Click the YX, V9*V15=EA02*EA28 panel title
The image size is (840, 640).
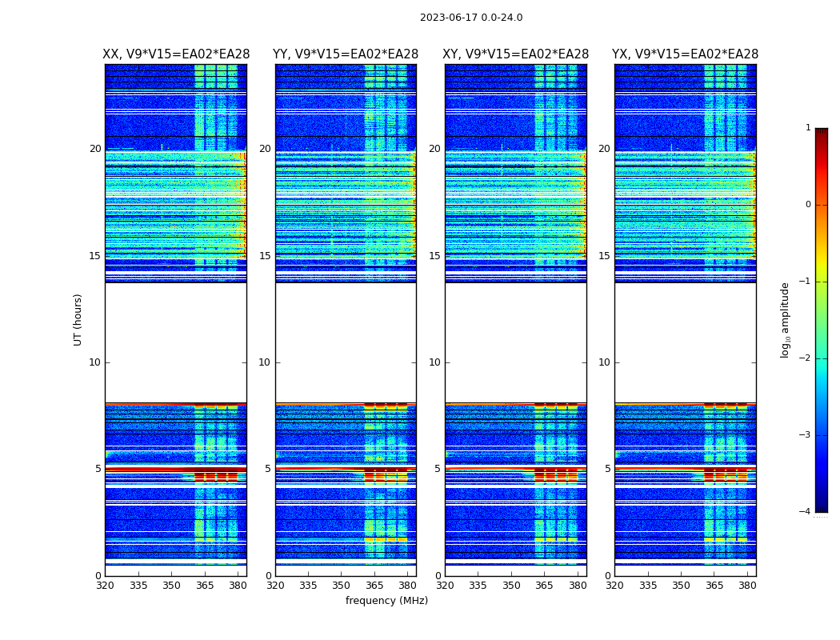(685, 54)
